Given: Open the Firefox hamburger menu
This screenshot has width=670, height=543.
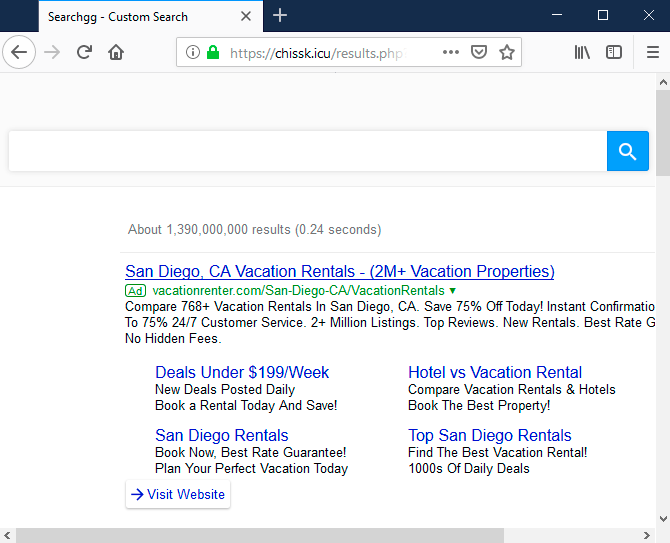Looking at the screenshot, I should (x=652, y=52).
